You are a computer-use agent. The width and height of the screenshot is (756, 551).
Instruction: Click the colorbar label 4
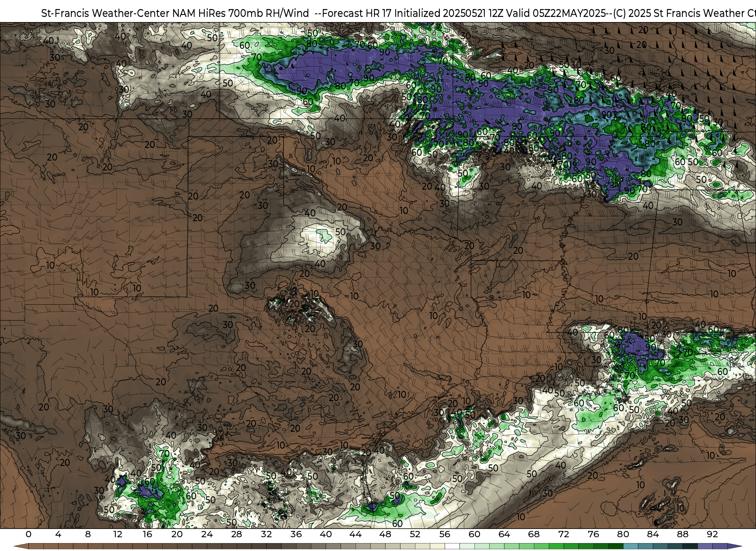tap(58, 534)
